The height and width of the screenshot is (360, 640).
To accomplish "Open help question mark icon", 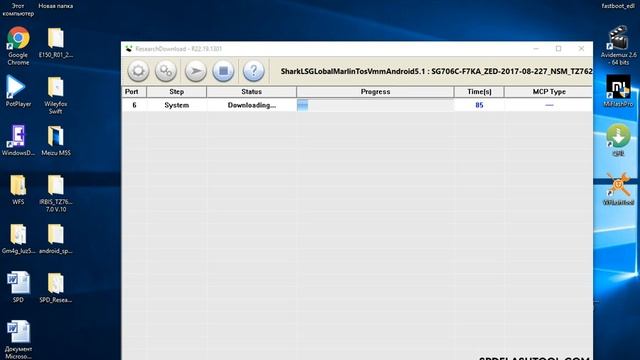I will click(x=253, y=71).
